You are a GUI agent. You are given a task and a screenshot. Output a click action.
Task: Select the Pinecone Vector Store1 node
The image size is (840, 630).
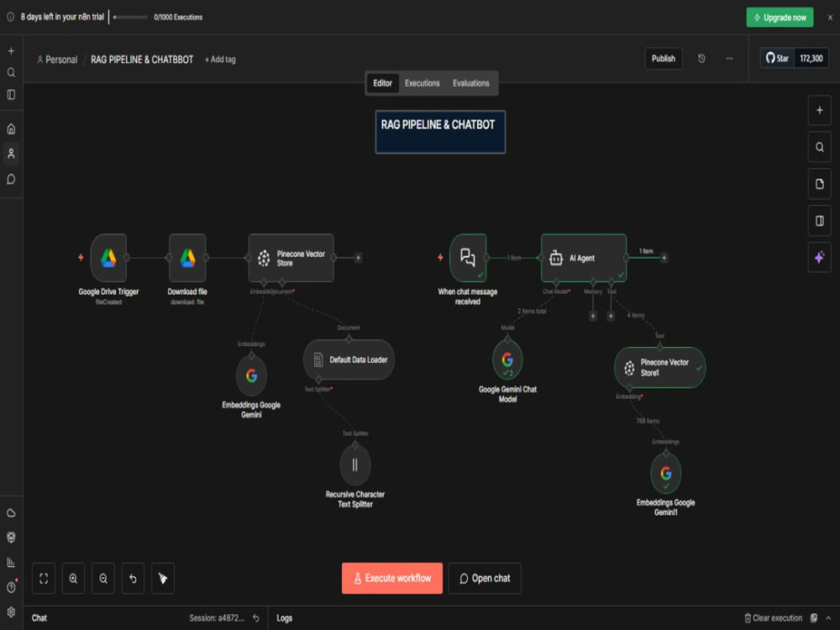tap(659, 368)
